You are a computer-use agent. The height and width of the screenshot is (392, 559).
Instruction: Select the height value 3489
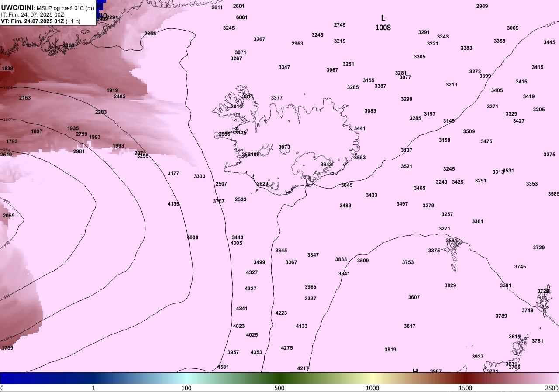click(345, 206)
